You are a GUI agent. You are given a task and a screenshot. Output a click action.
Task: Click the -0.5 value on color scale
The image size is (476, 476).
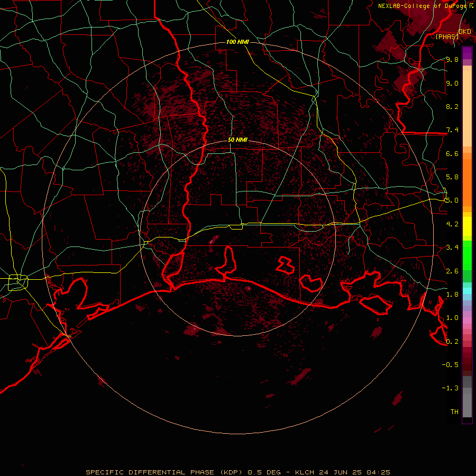pos(450,364)
